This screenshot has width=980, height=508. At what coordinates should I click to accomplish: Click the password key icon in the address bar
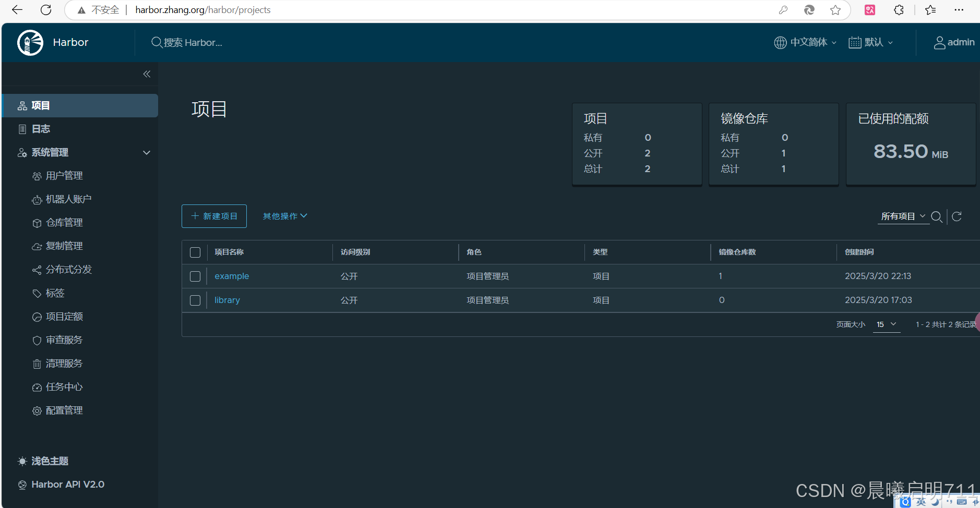click(x=783, y=10)
